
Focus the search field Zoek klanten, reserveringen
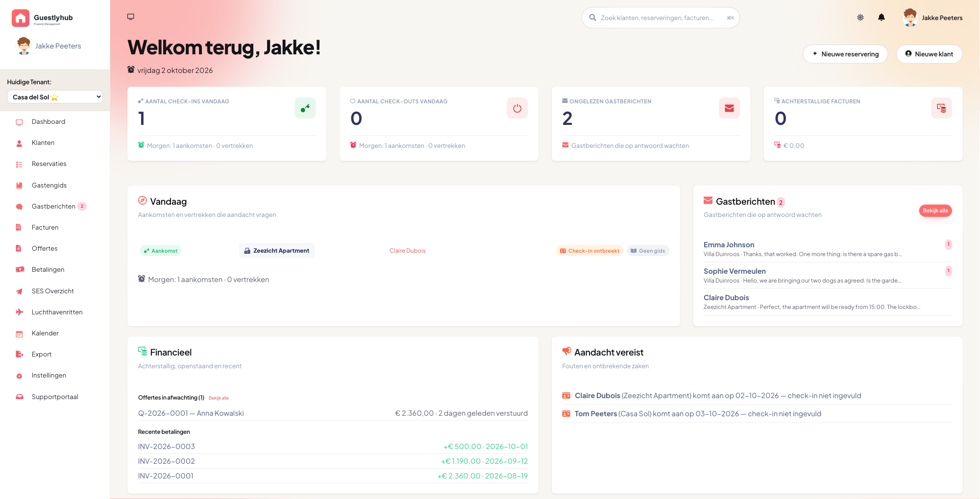661,18
